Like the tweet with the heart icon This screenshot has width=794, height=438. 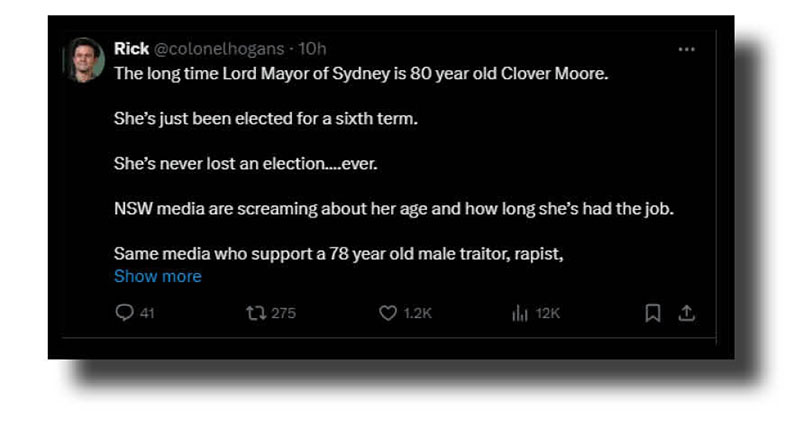click(388, 313)
